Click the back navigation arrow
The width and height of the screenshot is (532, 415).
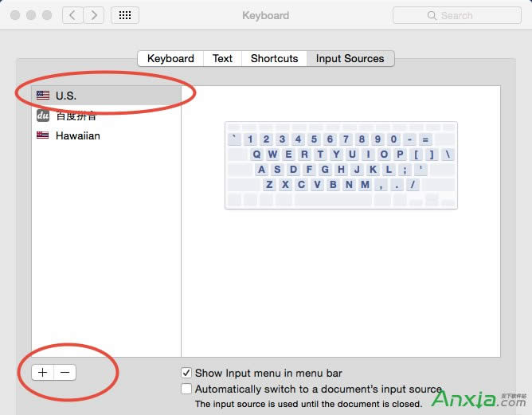72,15
